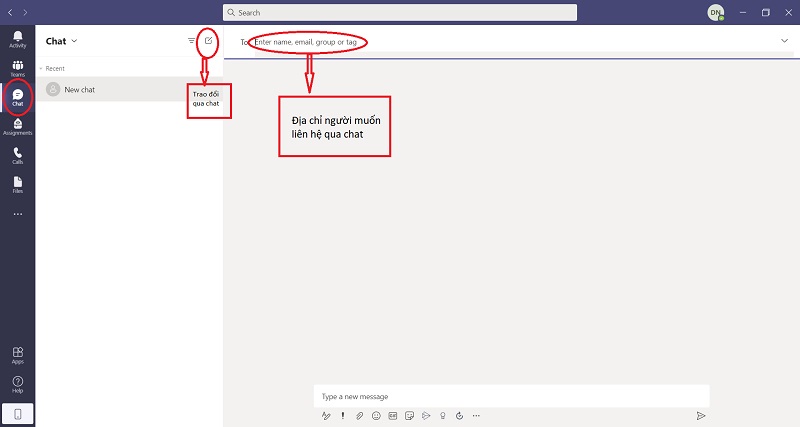Open the Files section
This screenshot has width=800, height=427.
click(17, 184)
